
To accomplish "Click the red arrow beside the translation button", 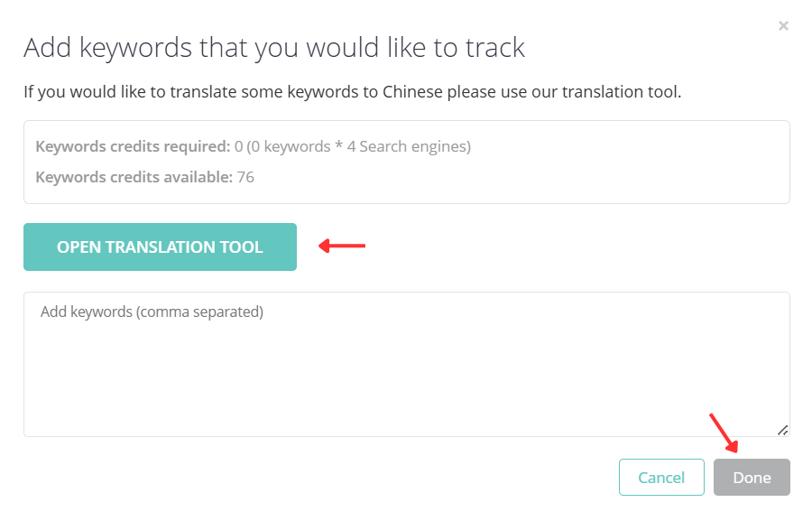I will [343, 245].
